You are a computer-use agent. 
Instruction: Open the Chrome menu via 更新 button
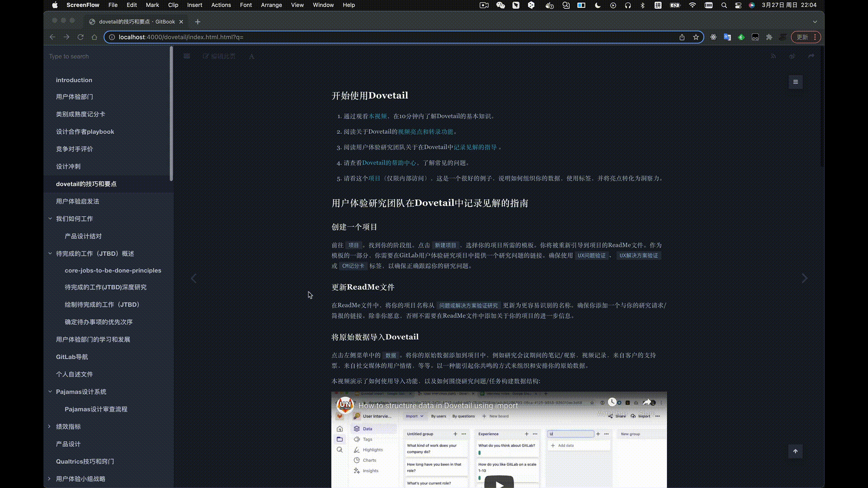806,37
